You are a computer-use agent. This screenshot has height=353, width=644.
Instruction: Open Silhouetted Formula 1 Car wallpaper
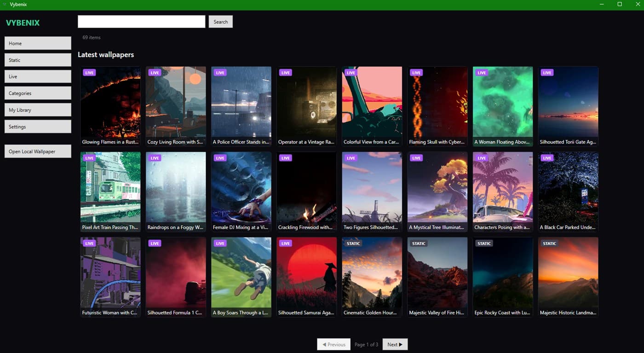pyautogui.click(x=176, y=277)
